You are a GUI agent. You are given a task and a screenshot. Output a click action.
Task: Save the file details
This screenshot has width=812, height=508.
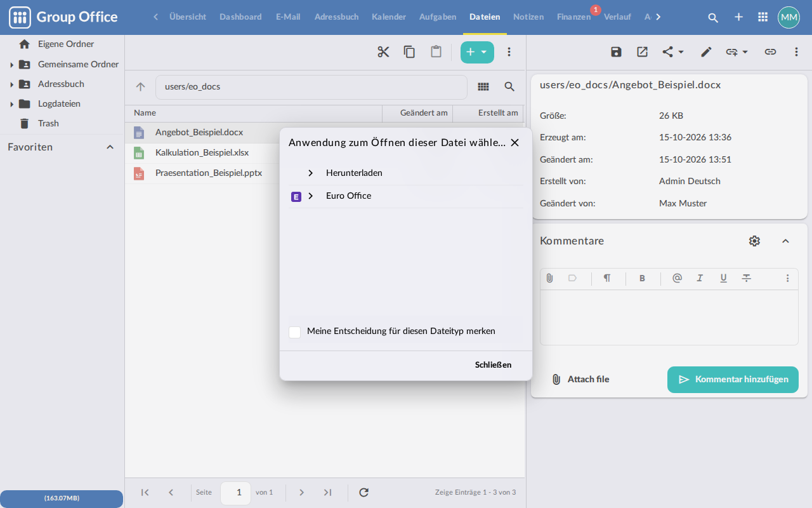click(x=616, y=52)
